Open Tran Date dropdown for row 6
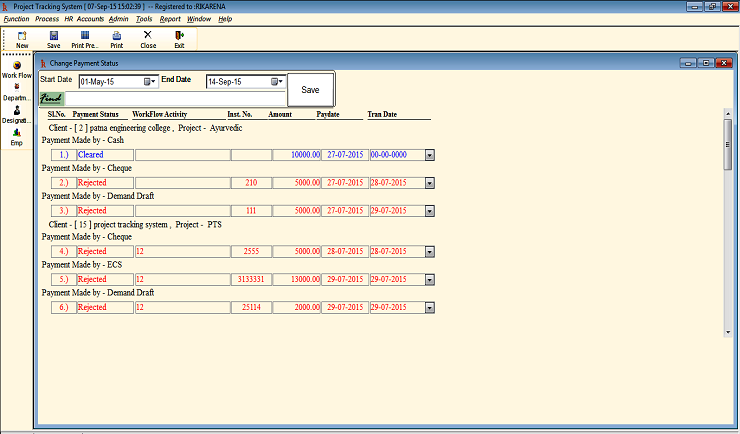Screen dimensions: 740x434 430,307
